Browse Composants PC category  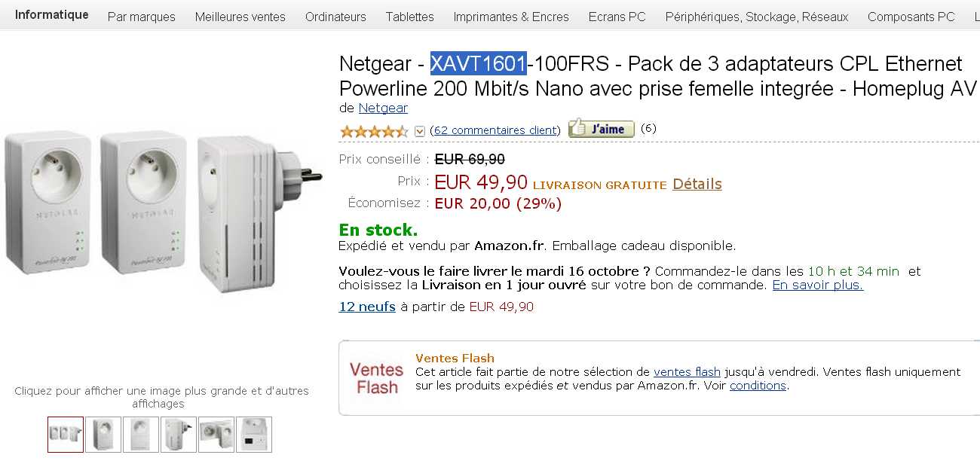click(911, 17)
